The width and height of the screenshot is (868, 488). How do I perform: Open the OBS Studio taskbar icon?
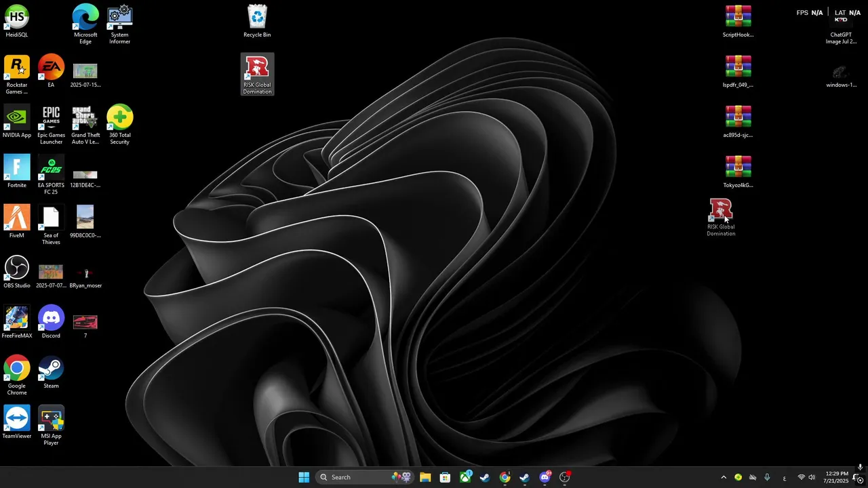click(564, 477)
